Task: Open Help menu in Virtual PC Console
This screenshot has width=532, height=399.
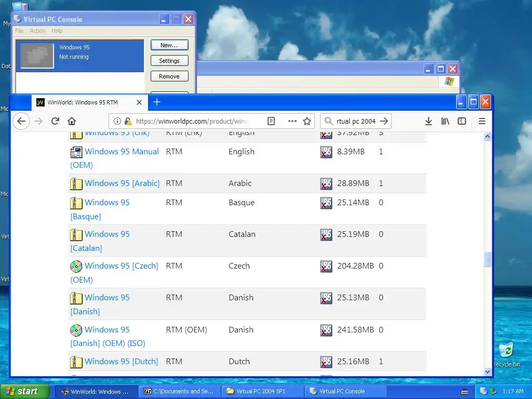Action: point(57,31)
